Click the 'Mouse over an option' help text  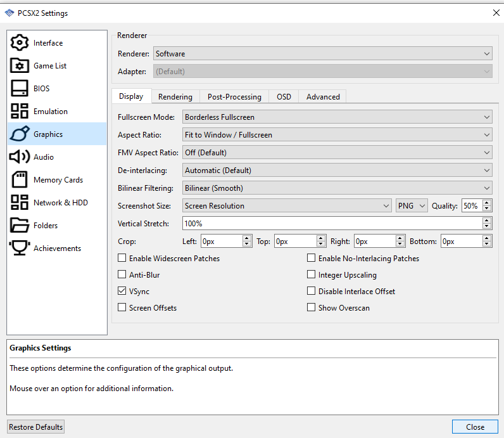(x=92, y=388)
